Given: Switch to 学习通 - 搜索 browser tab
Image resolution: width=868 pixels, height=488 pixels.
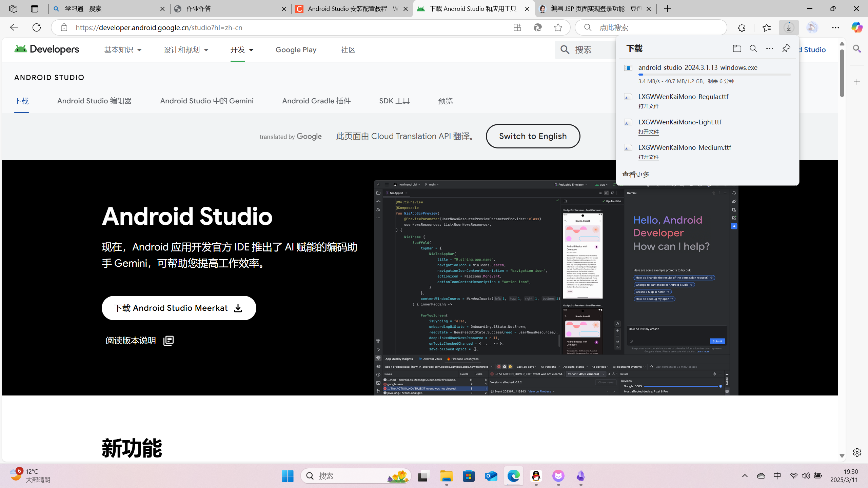Looking at the screenshot, I should pyautogui.click(x=108, y=9).
